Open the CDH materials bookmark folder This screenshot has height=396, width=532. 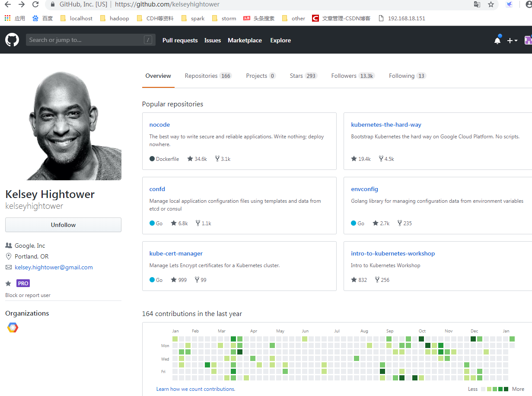[x=155, y=18]
